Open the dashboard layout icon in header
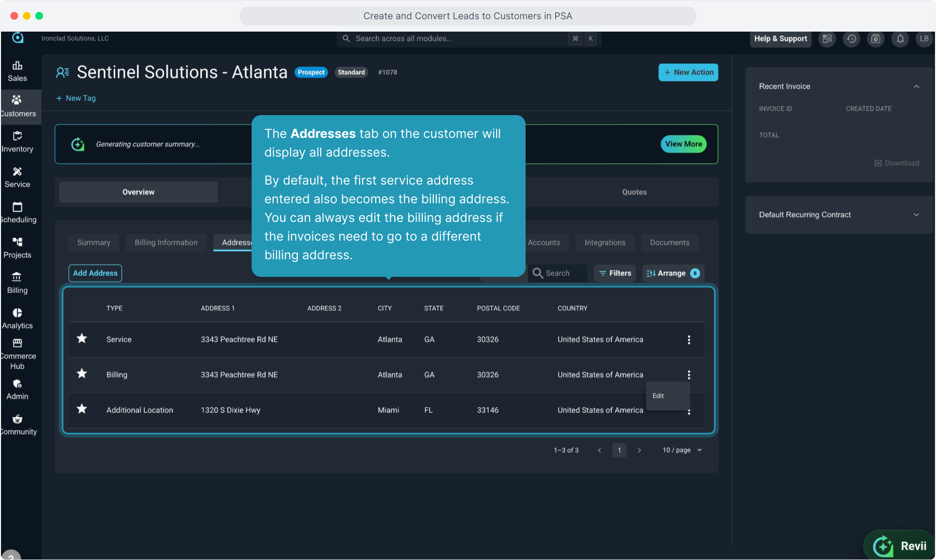The width and height of the screenshot is (936, 560). 827,39
